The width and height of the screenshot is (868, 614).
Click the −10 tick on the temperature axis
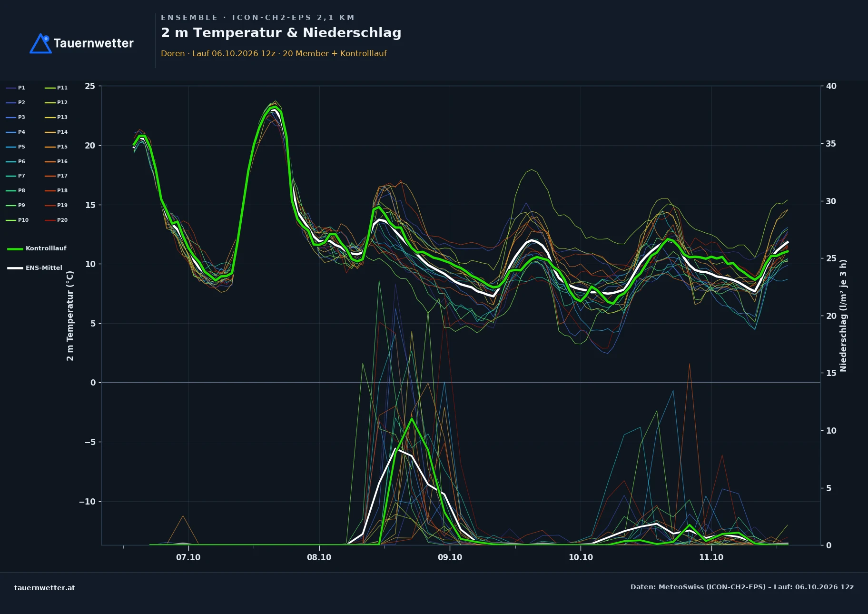click(x=87, y=502)
